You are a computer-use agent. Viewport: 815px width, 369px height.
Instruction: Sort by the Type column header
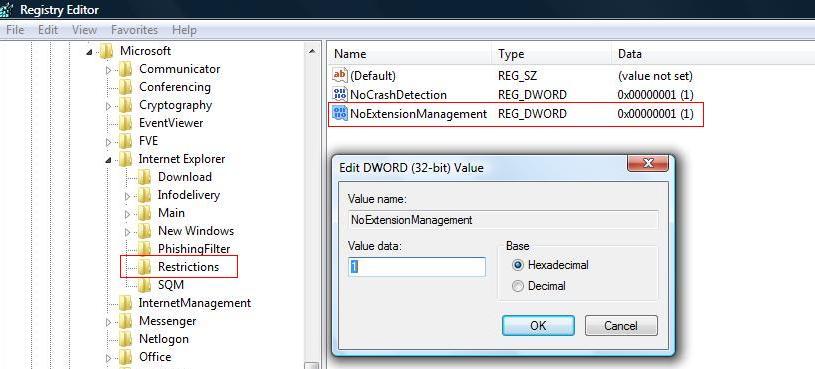pyautogui.click(x=551, y=54)
